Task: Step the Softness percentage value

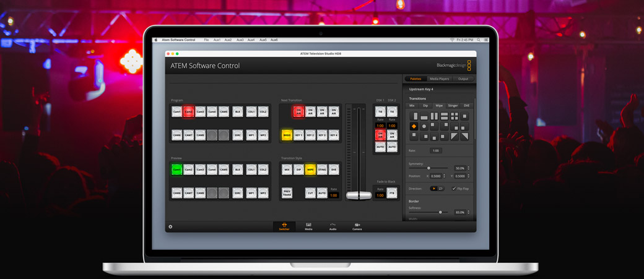Action: coord(468,212)
